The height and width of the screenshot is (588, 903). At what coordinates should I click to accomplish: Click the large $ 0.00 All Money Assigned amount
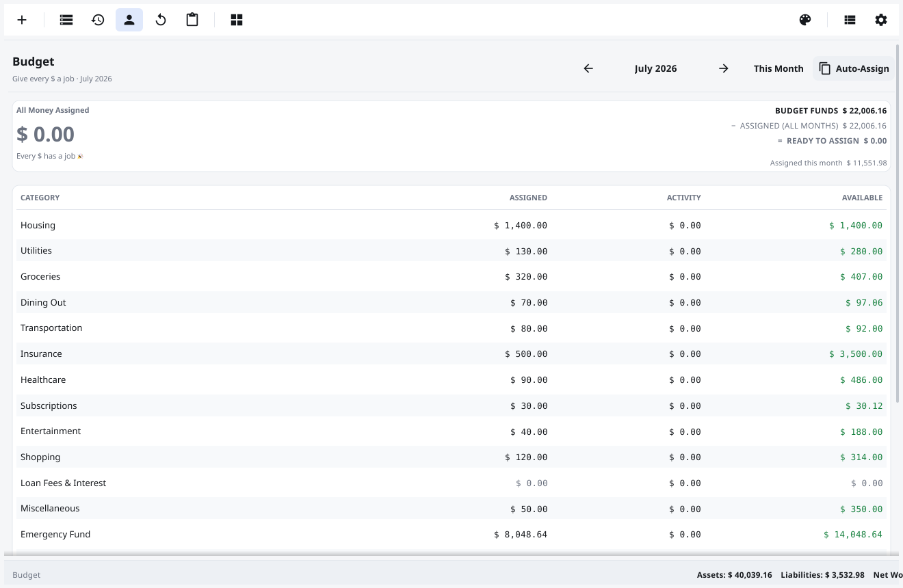45,134
